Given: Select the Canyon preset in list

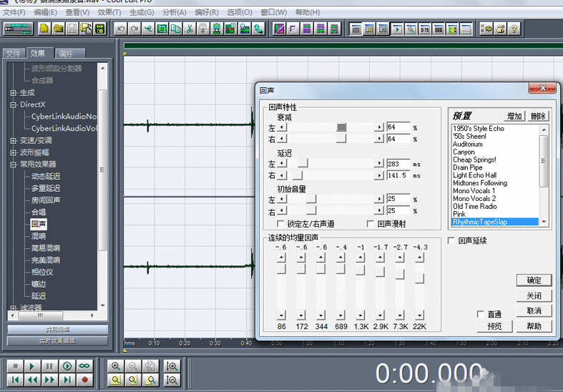Looking at the screenshot, I should tap(464, 152).
